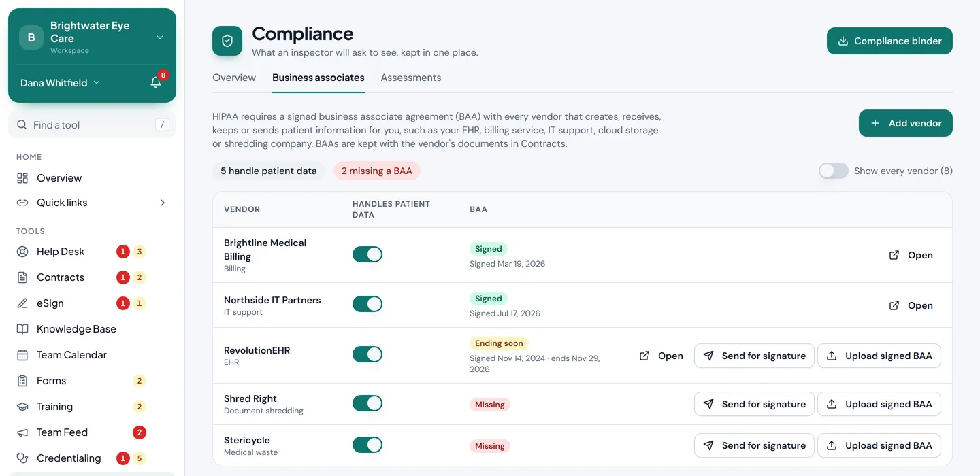The image size is (980, 476).
Task: Click the Forms clipboard icon
Action: [x=22, y=381]
